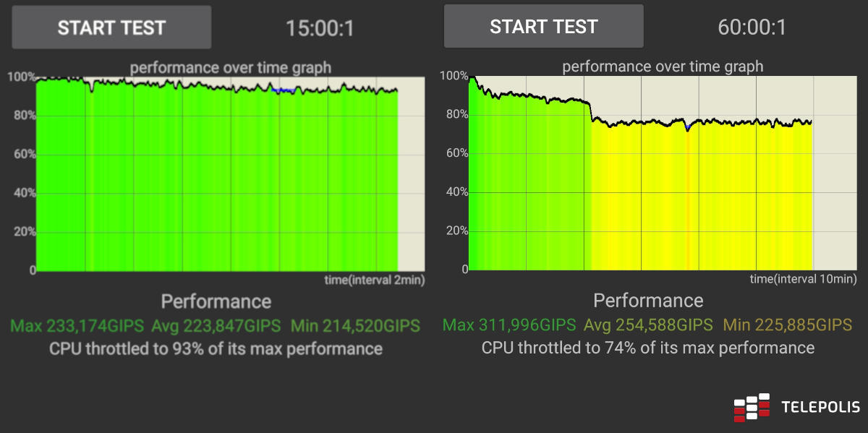Click the 'time(interval 10min)' axis label

point(803,279)
